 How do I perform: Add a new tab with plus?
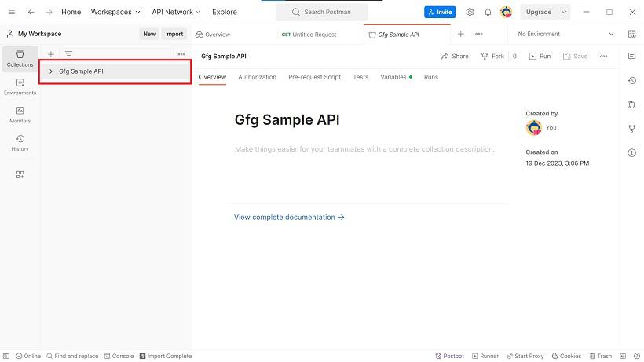coord(460,34)
